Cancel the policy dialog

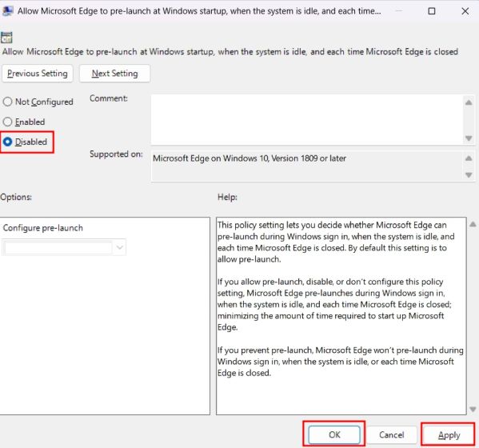[x=391, y=434]
